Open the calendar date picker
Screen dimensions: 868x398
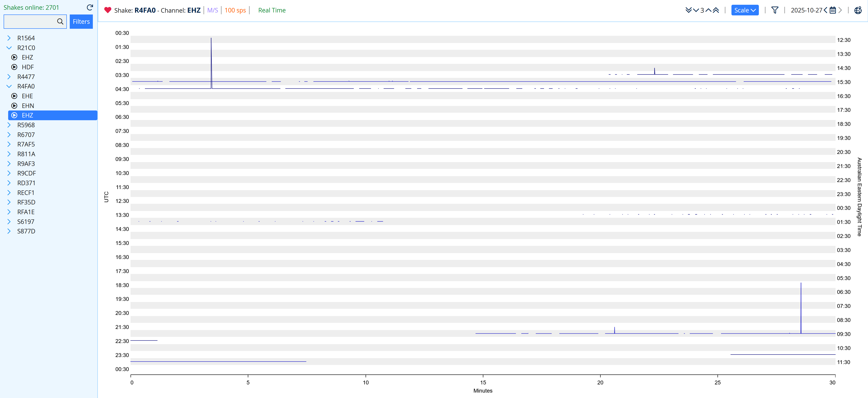pos(833,10)
